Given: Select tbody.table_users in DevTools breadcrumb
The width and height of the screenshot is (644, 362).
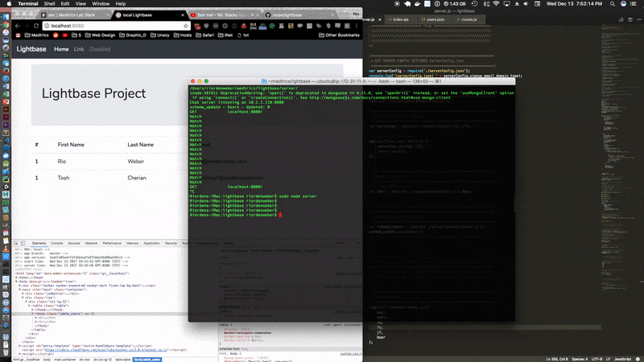Looking at the screenshot, I should coord(147,360).
